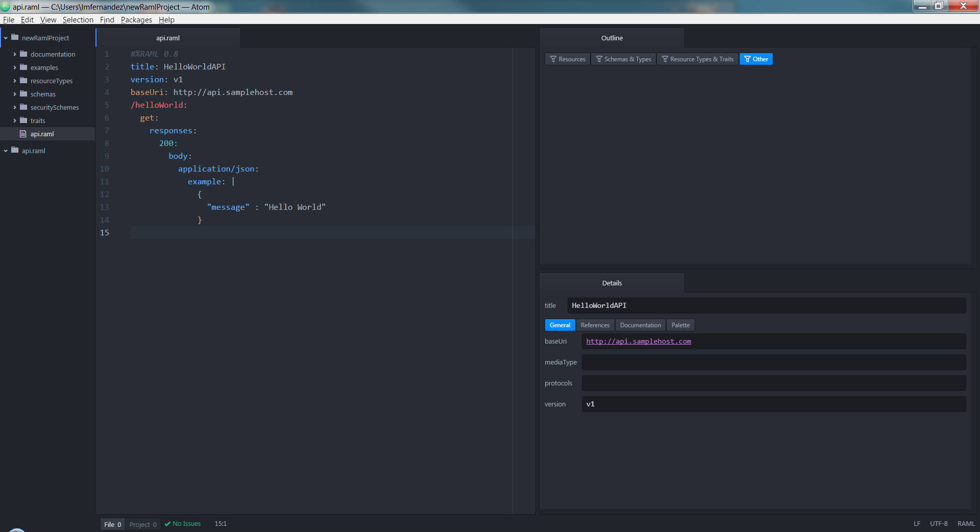Expand the securitySchemes folder
Screen dimensions: 980x532
click(x=15, y=107)
